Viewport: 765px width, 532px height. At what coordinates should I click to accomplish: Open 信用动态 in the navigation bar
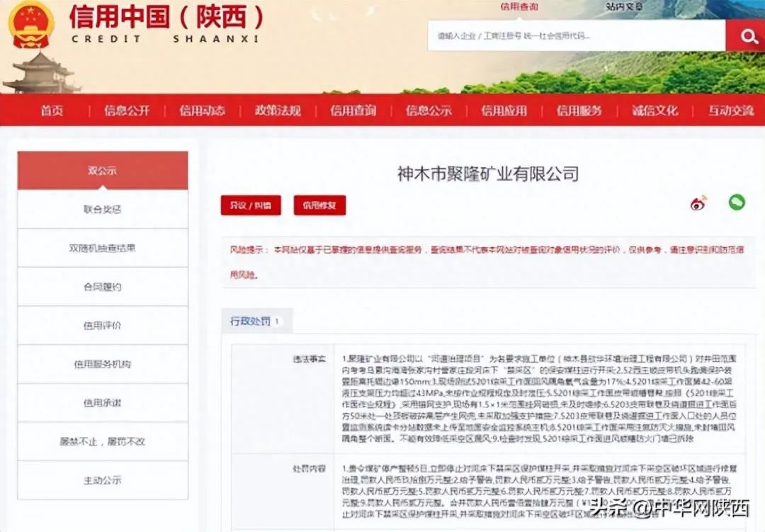tap(202, 111)
